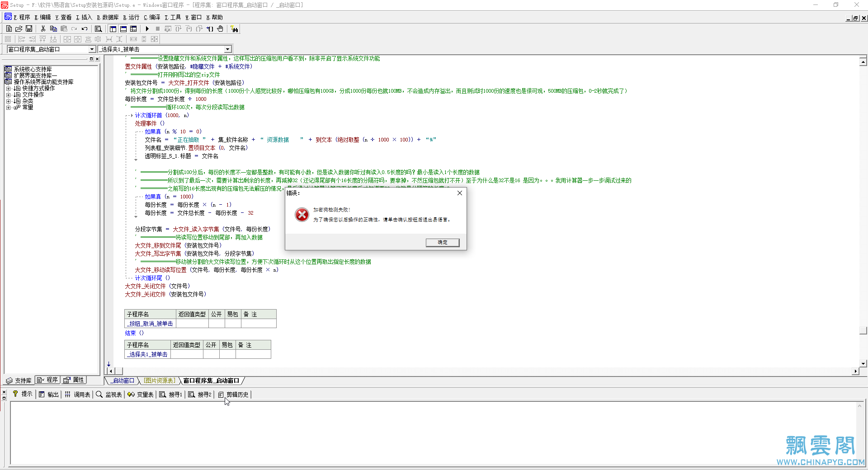The height and width of the screenshot is (470, 868).
Task: Toggle the status panel layout button
Action: tap(123, 28)
